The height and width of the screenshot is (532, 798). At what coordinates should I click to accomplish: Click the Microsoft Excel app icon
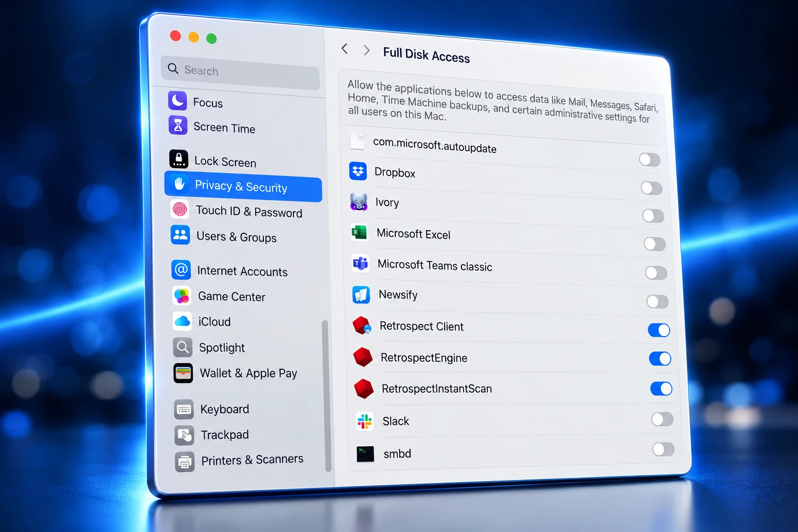pos(360,232)
